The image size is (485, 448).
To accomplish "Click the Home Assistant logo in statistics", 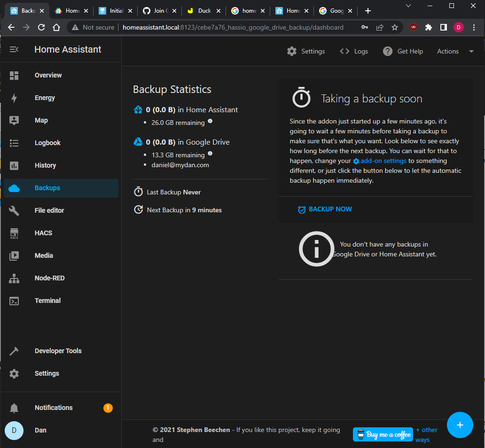I will pyautogui.click(x=138, y=109).
